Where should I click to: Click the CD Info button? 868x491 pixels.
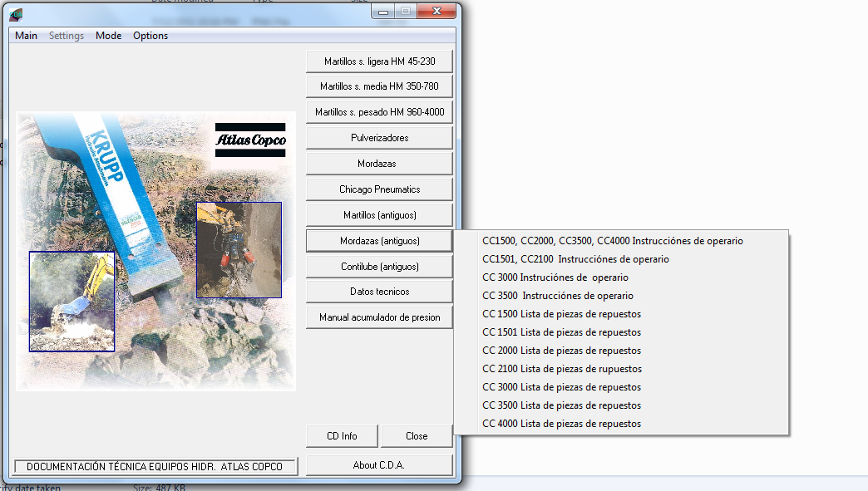click(342, 436)
